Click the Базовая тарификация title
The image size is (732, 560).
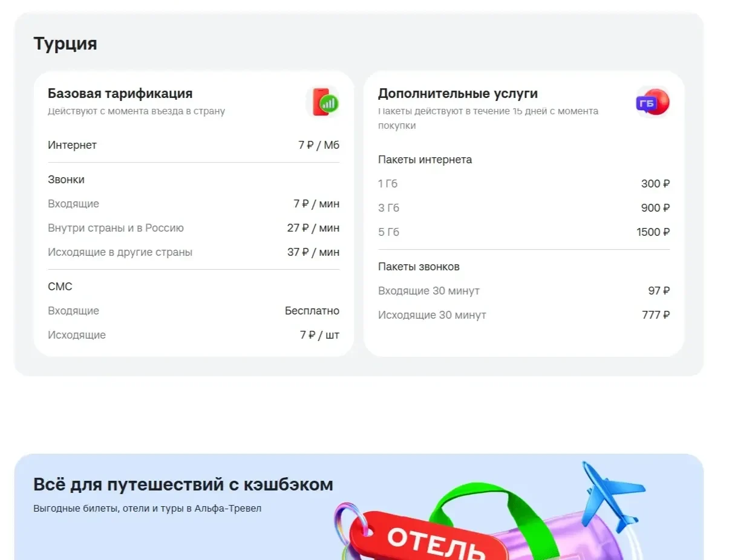[120, 94]
